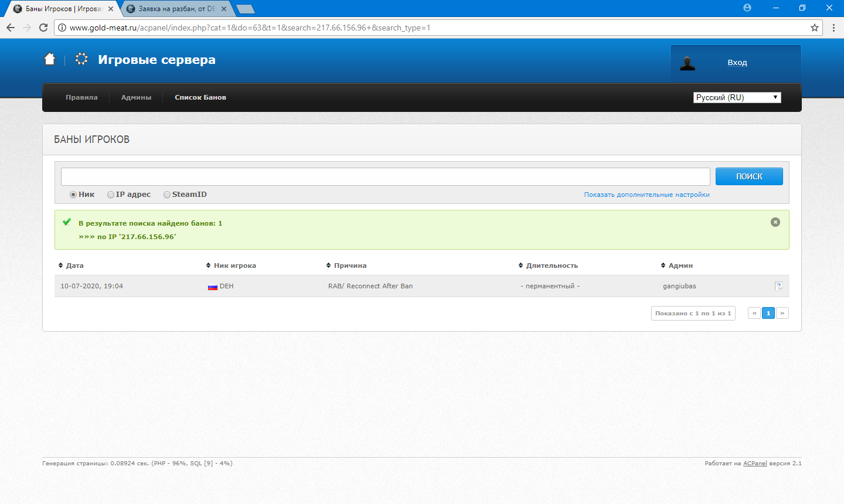This screenshot has height=504, width=844.
Task: Select the SteamID radio button
Action: [167, 195]
